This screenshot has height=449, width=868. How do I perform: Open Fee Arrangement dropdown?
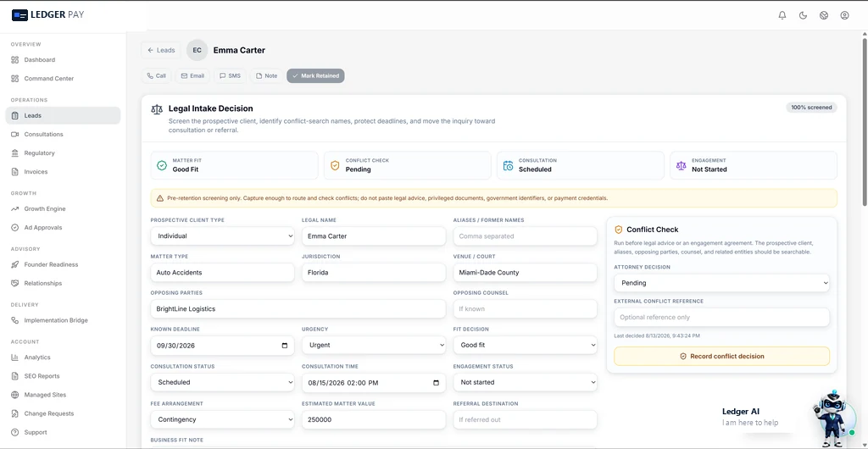point(223,419)
